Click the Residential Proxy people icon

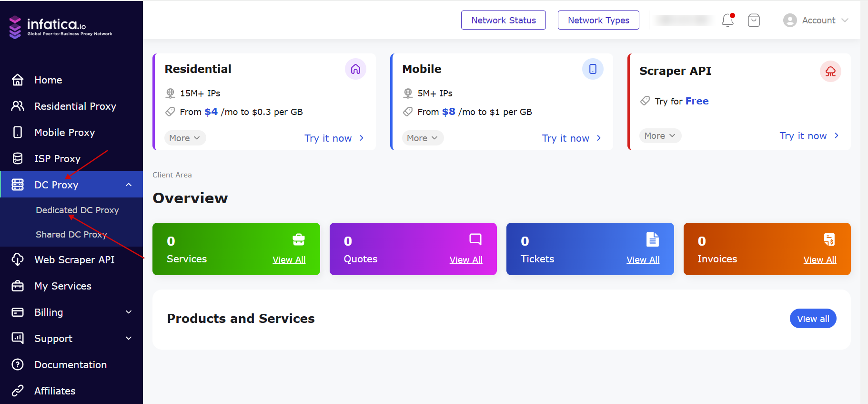(x=18, y=106)
